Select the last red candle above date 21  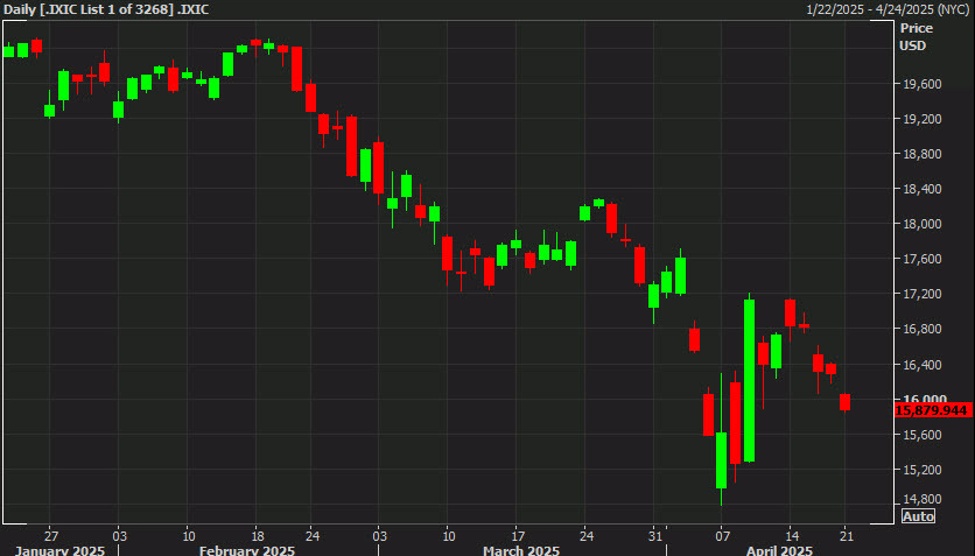[845, 402]
